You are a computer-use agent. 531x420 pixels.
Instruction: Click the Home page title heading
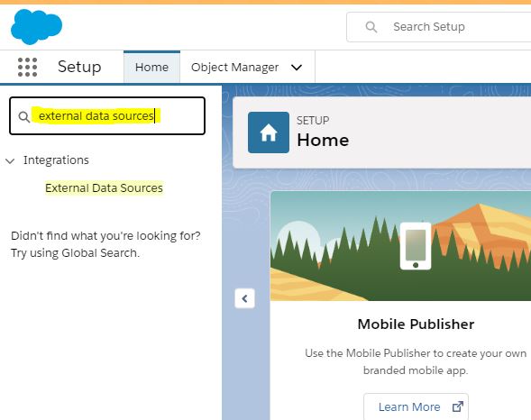coord(323,140)
